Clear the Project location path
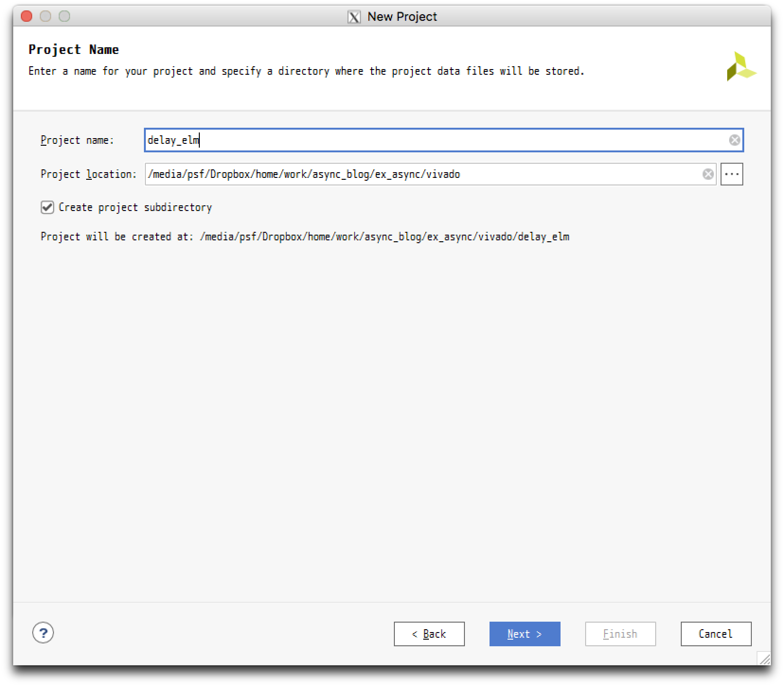This screenshot has height=686, width=784. pyautogui.click(x=708, y=175)
